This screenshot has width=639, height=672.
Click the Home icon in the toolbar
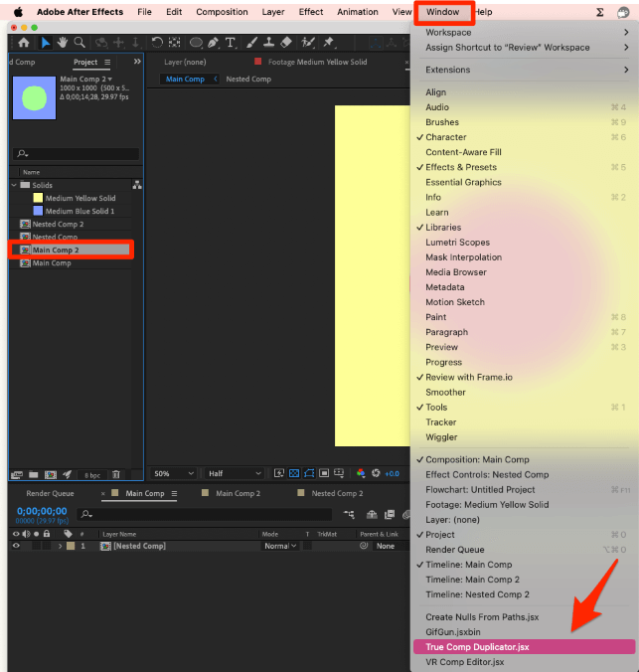point(24,43)
